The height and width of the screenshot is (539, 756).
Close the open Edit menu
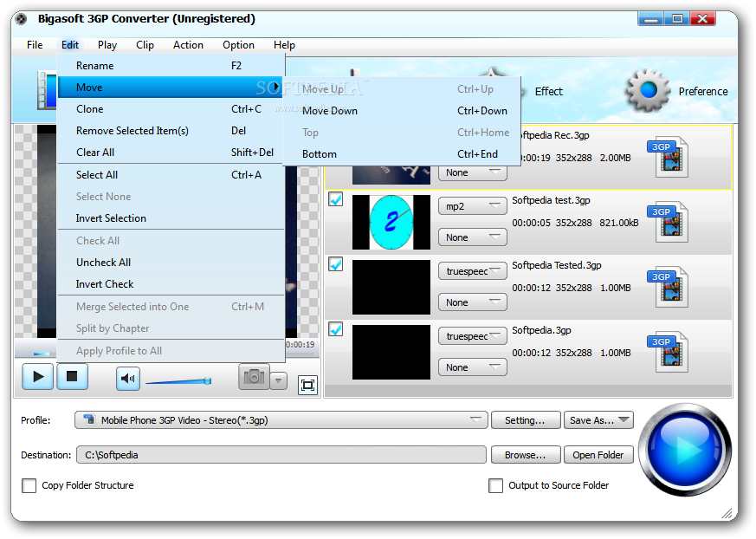click(70, 45)
